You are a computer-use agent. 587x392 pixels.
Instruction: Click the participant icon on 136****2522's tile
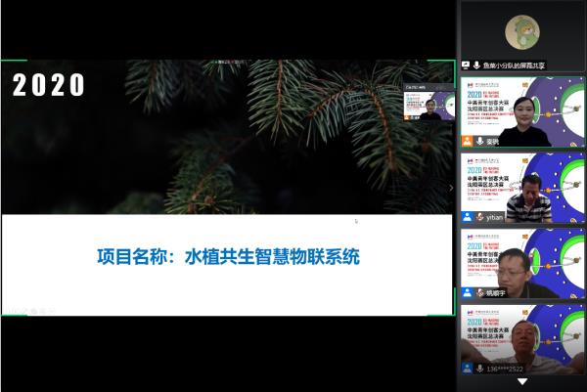(467, 368)
